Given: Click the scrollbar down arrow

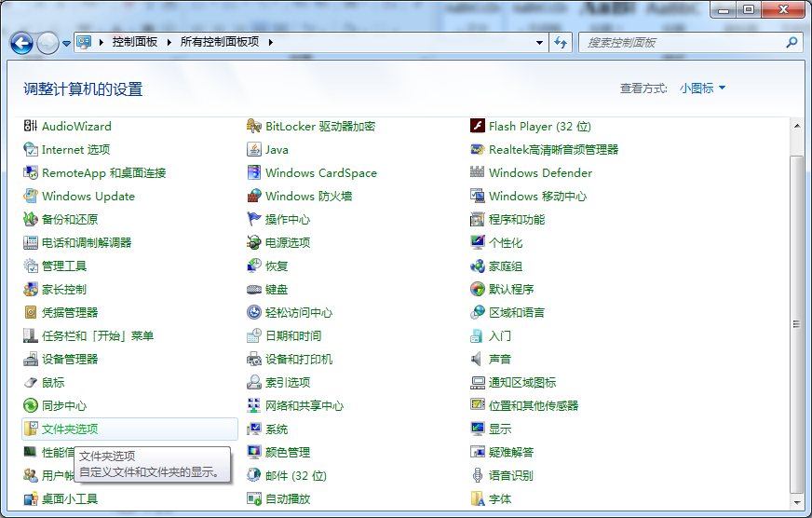Looking at the screenshot, I should pyautogui.click(x=797, y=502).
